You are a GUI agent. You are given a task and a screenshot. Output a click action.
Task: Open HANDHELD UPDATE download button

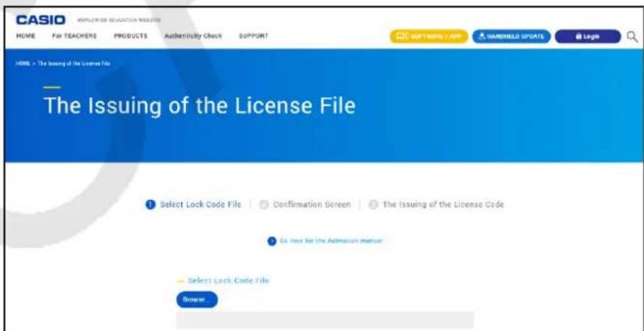(512, 37)
